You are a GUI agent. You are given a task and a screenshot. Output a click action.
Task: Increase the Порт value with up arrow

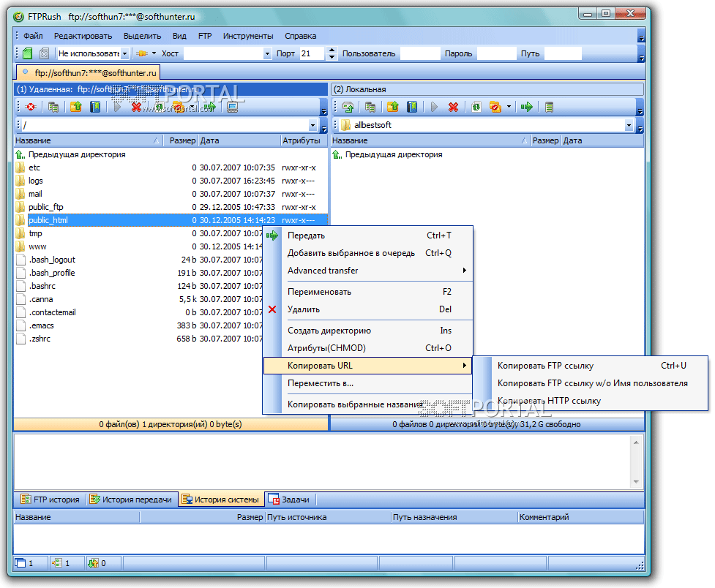[x=332, y=50]
